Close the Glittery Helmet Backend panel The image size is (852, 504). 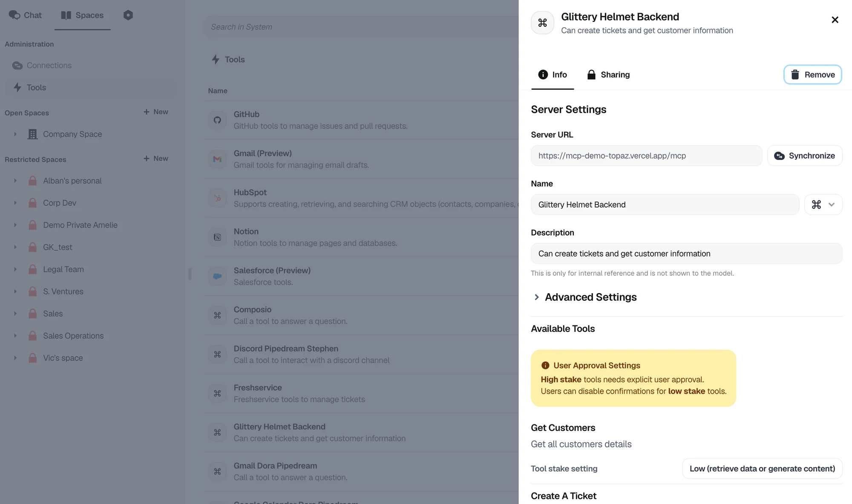pyautogui.click(x=835, y=20)
